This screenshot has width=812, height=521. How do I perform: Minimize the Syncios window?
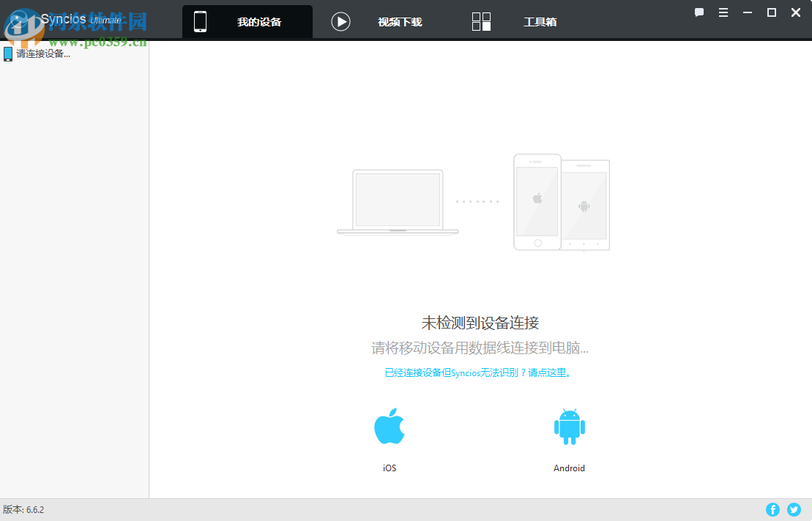click(747, 12)
